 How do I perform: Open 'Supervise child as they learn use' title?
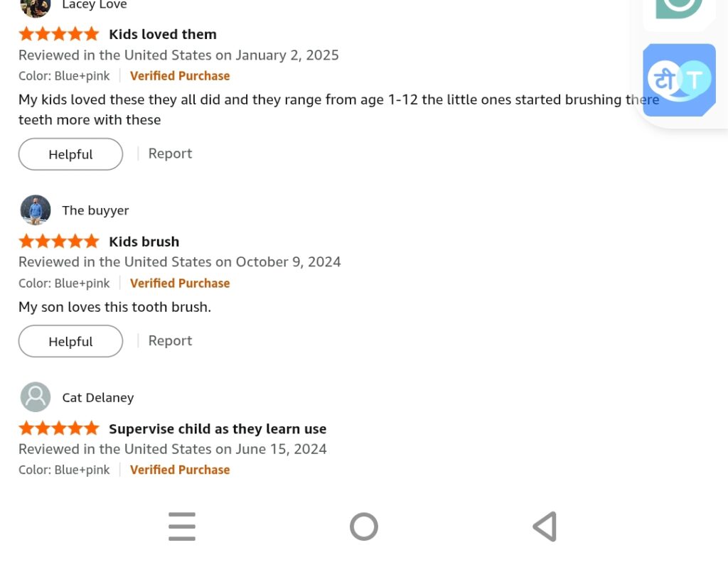pos(218,428)
